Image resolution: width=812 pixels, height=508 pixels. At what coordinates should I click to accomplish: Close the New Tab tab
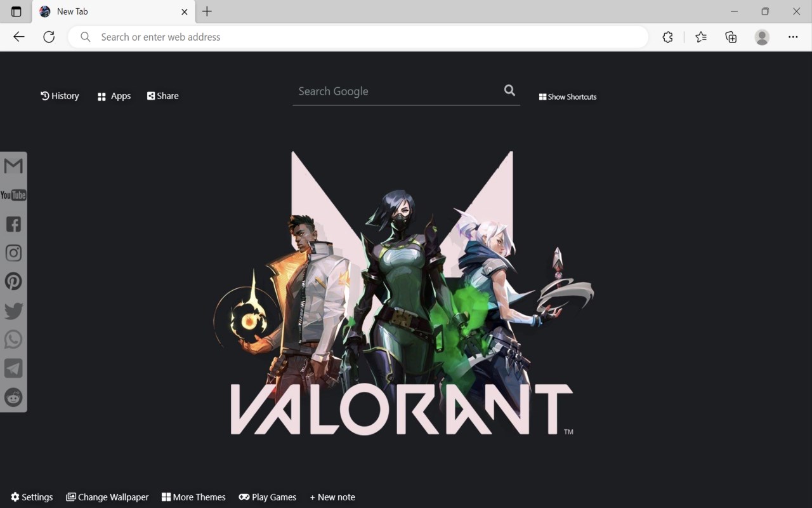point(185,11)
